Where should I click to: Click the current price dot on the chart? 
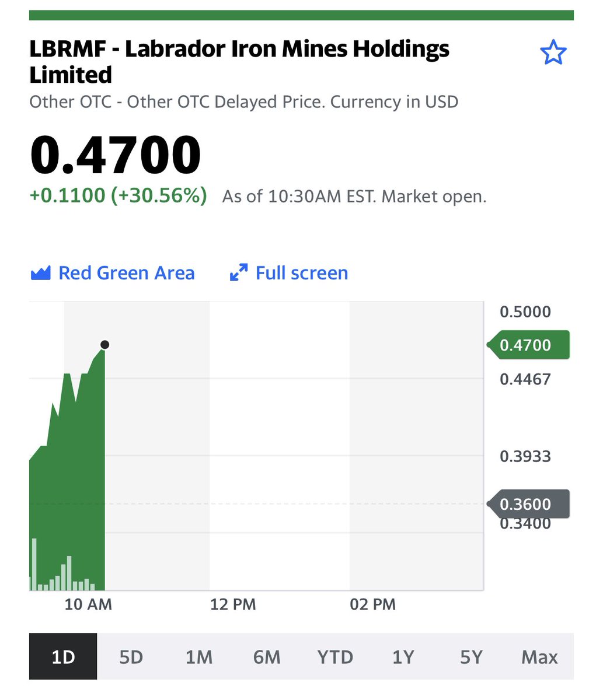coord(104,345)
